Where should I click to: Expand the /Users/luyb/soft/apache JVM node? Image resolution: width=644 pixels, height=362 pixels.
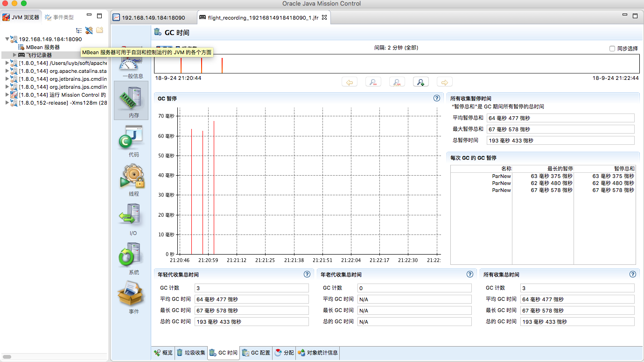pyautogui.click(x=7, y=63)
